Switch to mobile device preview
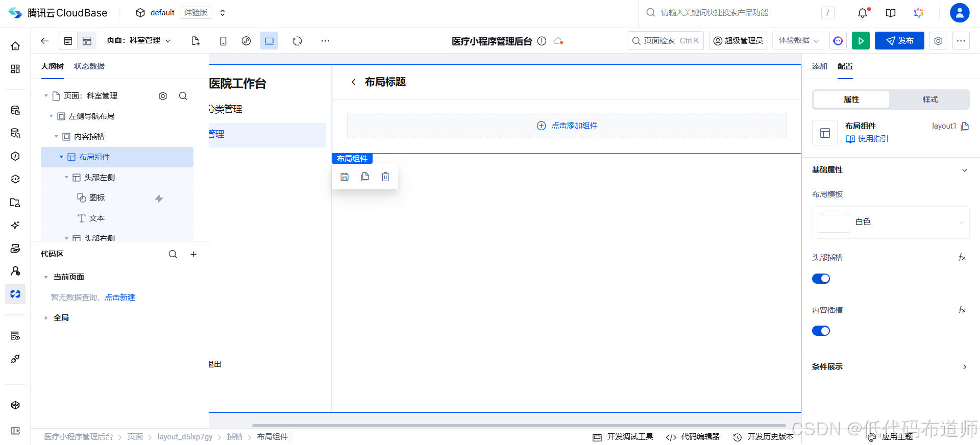Viewport: 980px width, 445px height. coord(223,41)
